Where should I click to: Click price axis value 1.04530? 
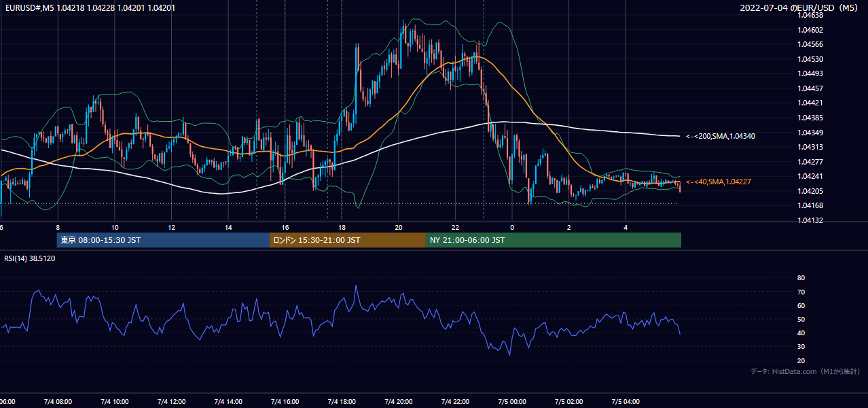(811, 59)
